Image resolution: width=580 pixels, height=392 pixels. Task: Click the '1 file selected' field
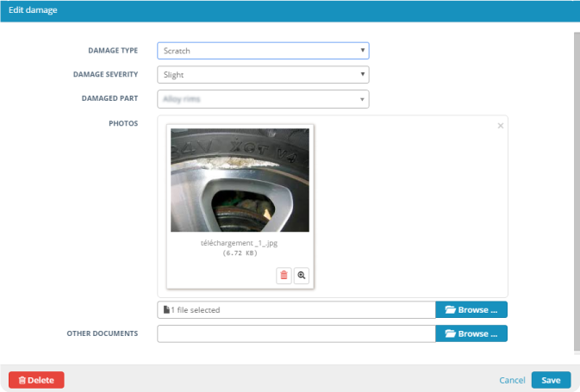[296, 310]
